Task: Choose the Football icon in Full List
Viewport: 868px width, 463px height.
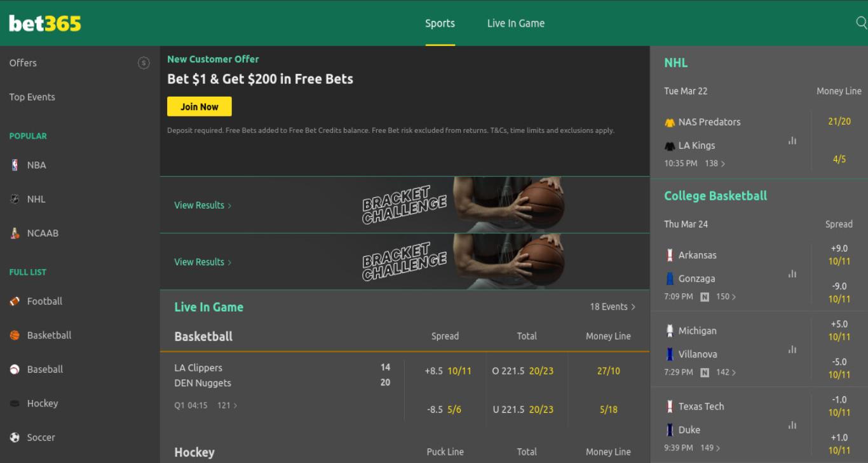Action: (15, 301)
